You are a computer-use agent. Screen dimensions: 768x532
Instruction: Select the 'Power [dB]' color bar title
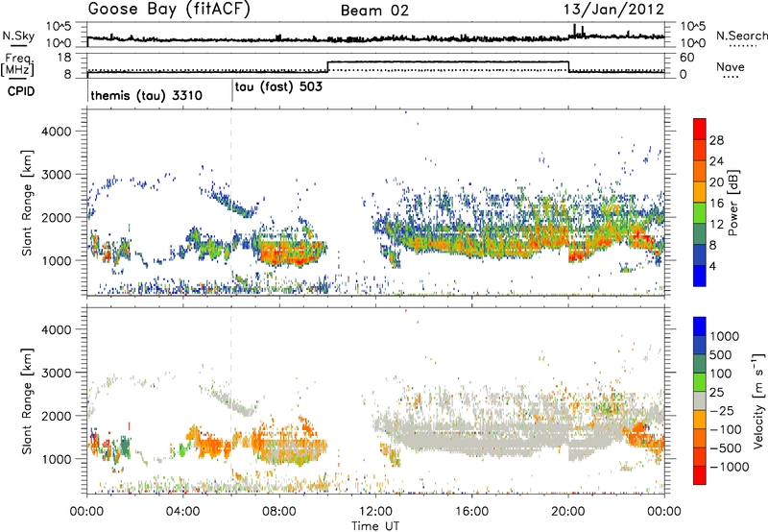coord(733,203)
